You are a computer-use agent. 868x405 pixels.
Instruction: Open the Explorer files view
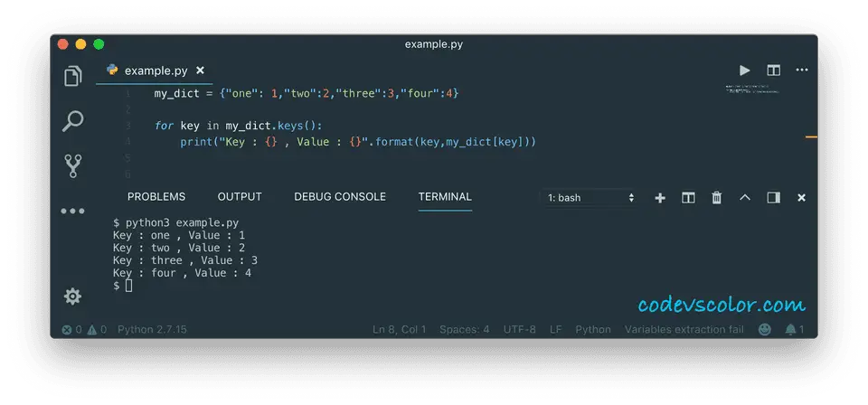73,76
